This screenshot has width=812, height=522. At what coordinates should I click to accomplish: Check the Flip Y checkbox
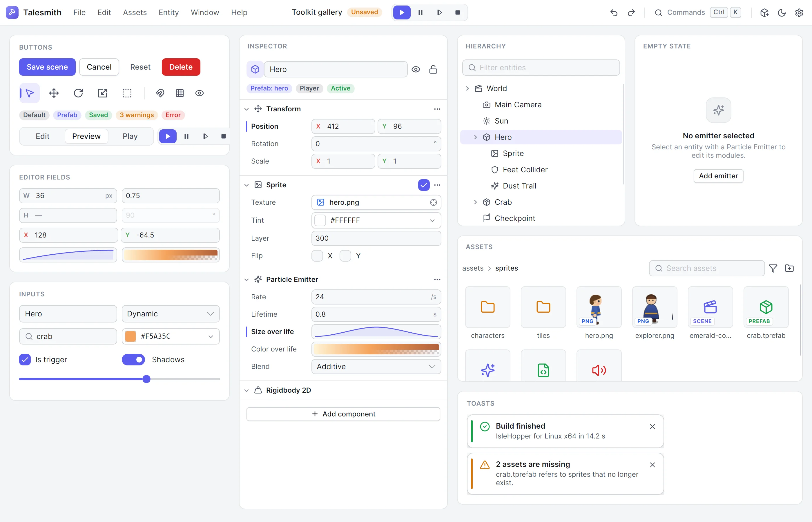pyautogui.click(x=345, y=256)
